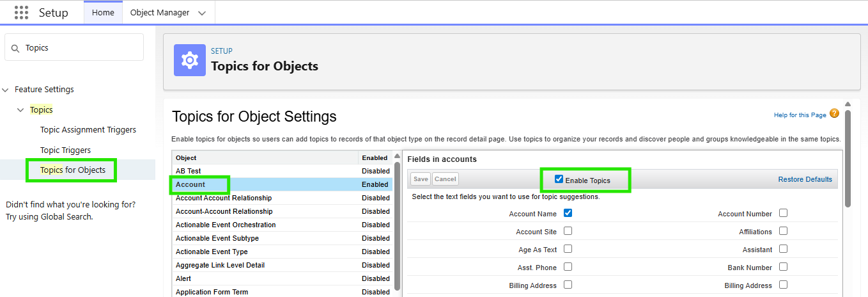The image size is (868, 297).
Task: Select the Alert object row
Action: (x=183, y=278)
